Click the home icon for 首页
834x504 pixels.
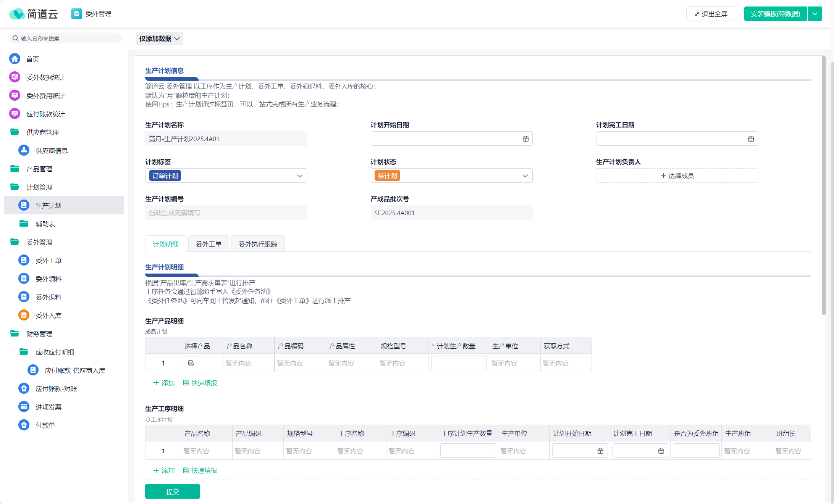coord(15,59)
